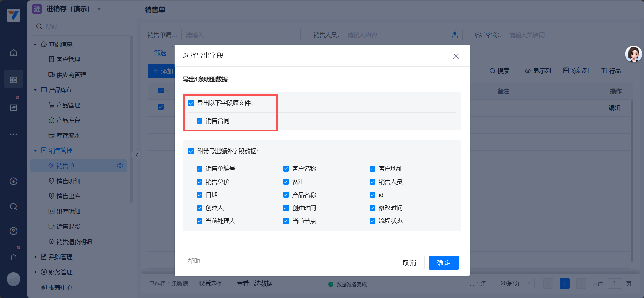Open the apps grid icon in sidebar
The width and height of the screenshot is (644, 298).
click(13, 80)
